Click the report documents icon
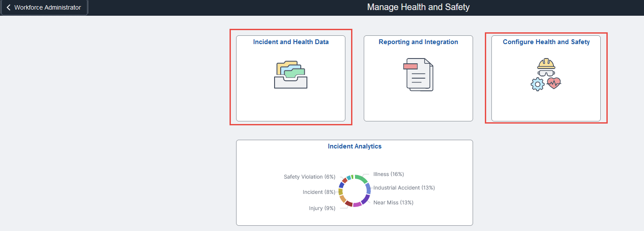 418,75
